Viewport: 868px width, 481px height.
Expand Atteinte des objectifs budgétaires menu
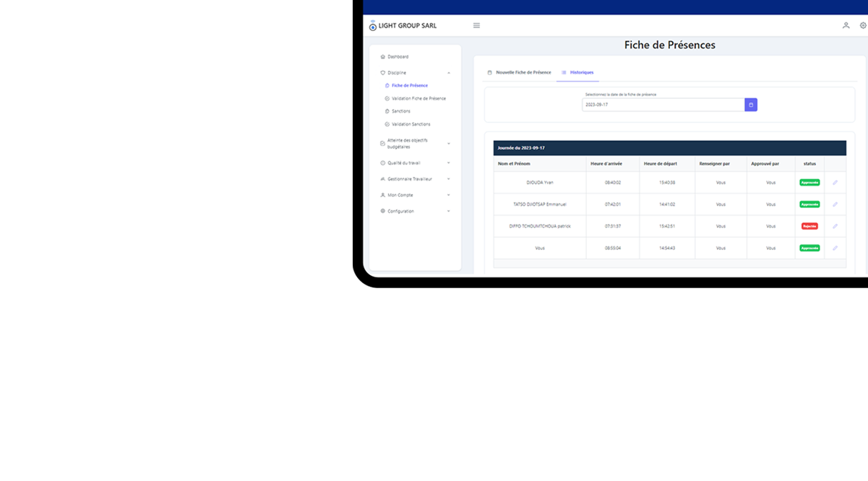415,144
